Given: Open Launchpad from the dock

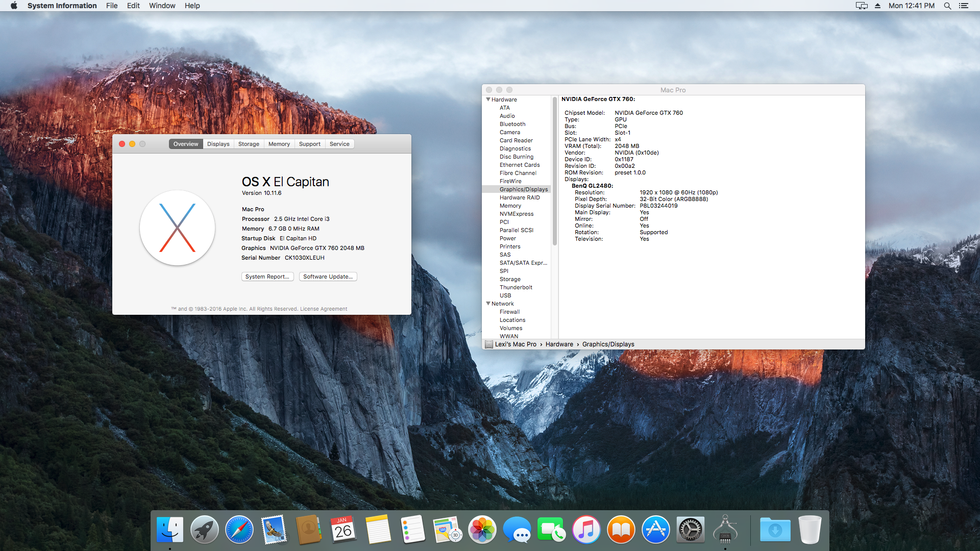Looking at the screenshot, I should (204, 530).
